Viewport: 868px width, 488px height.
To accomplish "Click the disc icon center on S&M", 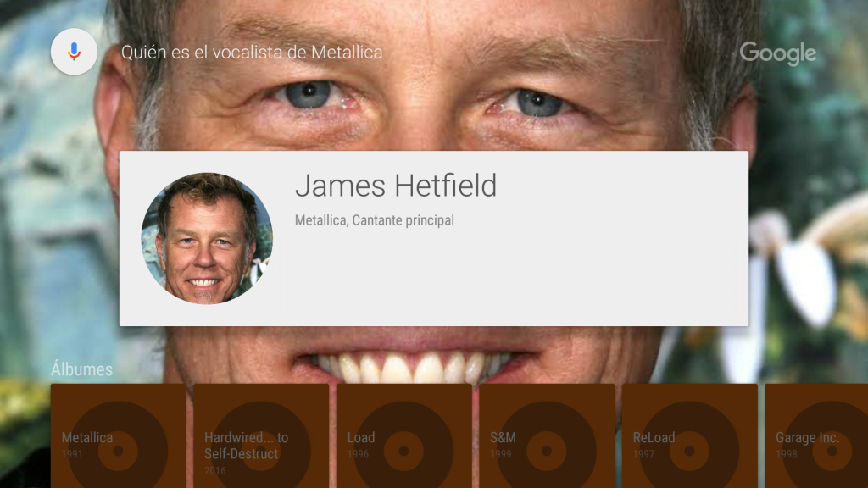I will [x=547, y=451].
